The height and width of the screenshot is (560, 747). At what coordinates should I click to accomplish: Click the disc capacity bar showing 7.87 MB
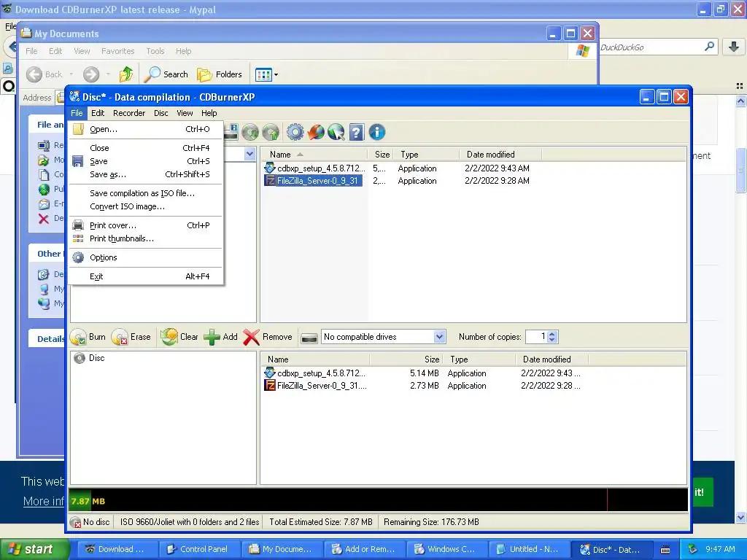[379, 500]
